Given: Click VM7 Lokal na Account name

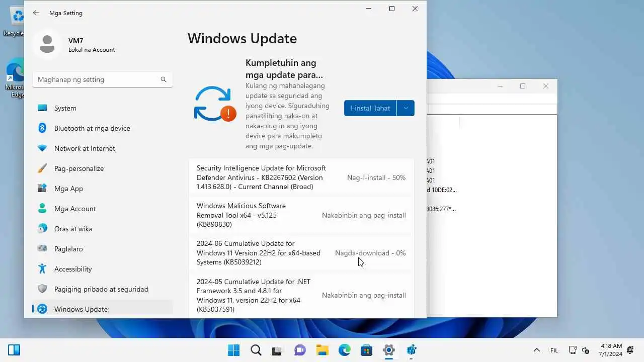Looking at the screenshot, I should pyautogui.click(x=92, y=45).
